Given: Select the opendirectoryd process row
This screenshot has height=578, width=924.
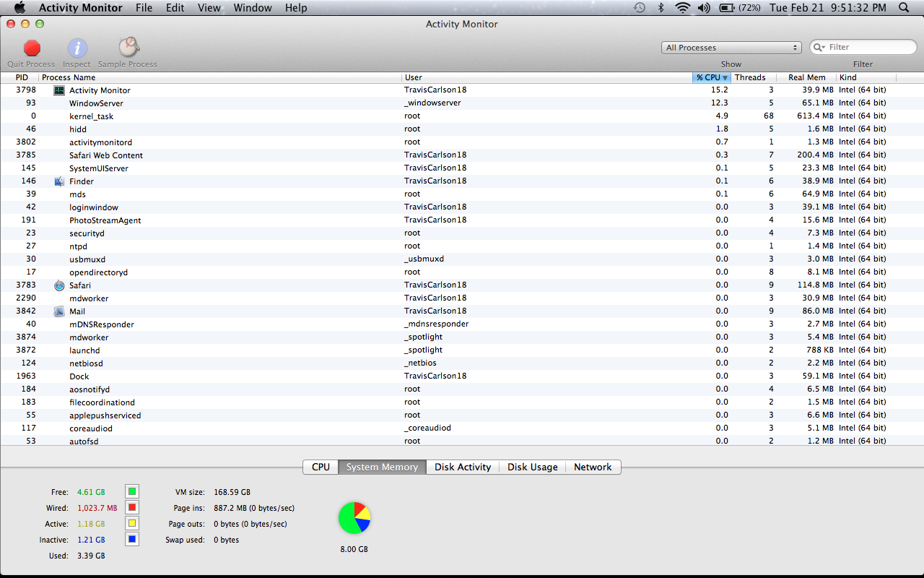Looking at the screenshot, I should [462, 272].
